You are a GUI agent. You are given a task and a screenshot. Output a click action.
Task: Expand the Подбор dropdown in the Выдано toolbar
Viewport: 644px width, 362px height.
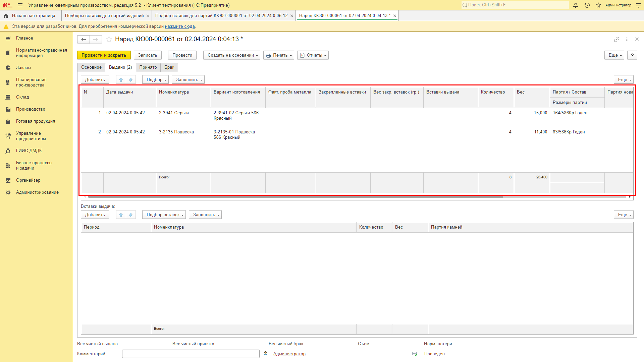coord(155,79)
